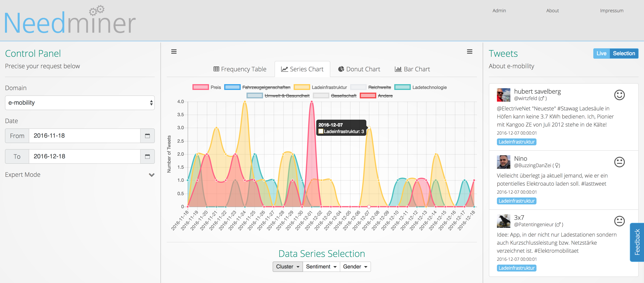Open the right hamburger menu above chart

click(469, 52)
